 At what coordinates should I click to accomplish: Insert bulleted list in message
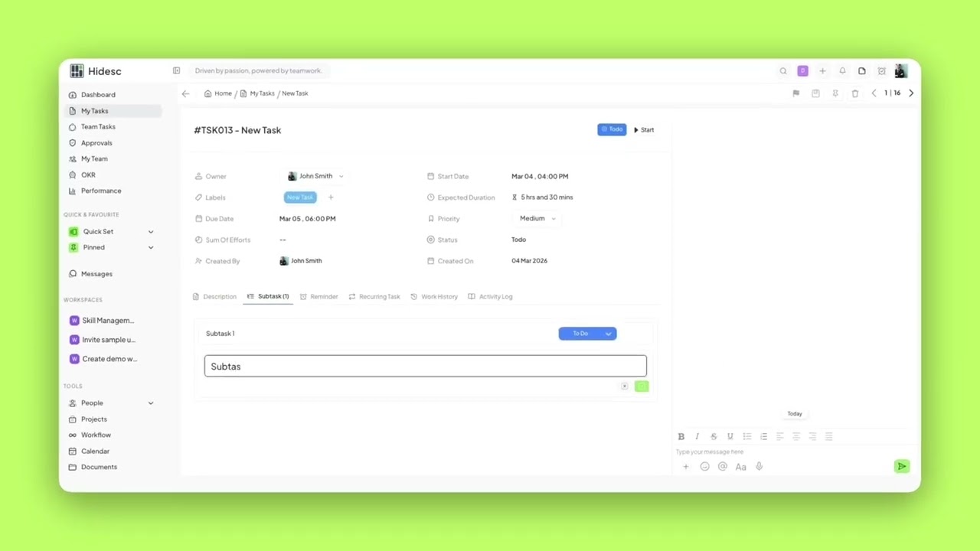click(x=746, y=436)
